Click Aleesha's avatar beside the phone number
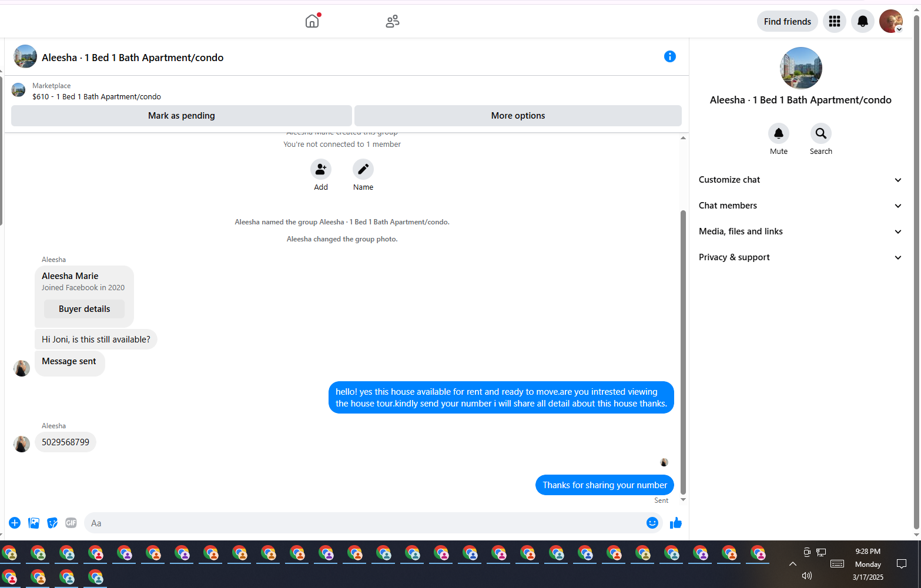Screen dimensions: 921x588 22,444
